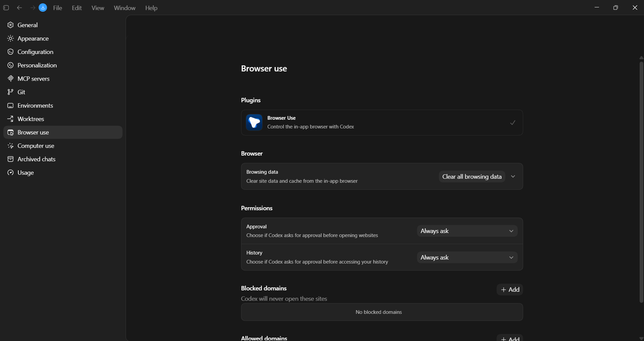The height and width of the screenshot is (341, 644).
Task: Go forward with the right arrow icon
Action: click(33, 8)
